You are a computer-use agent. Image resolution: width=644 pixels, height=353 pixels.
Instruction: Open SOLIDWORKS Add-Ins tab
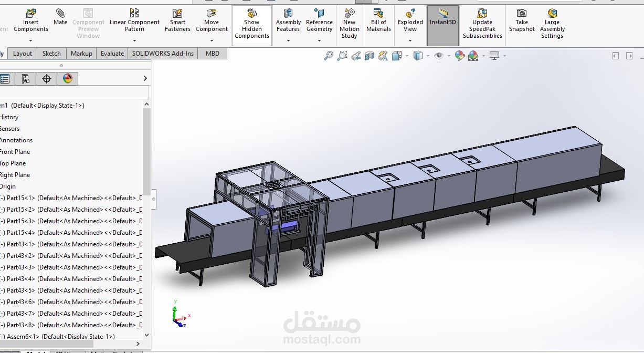tap(163, 54)
